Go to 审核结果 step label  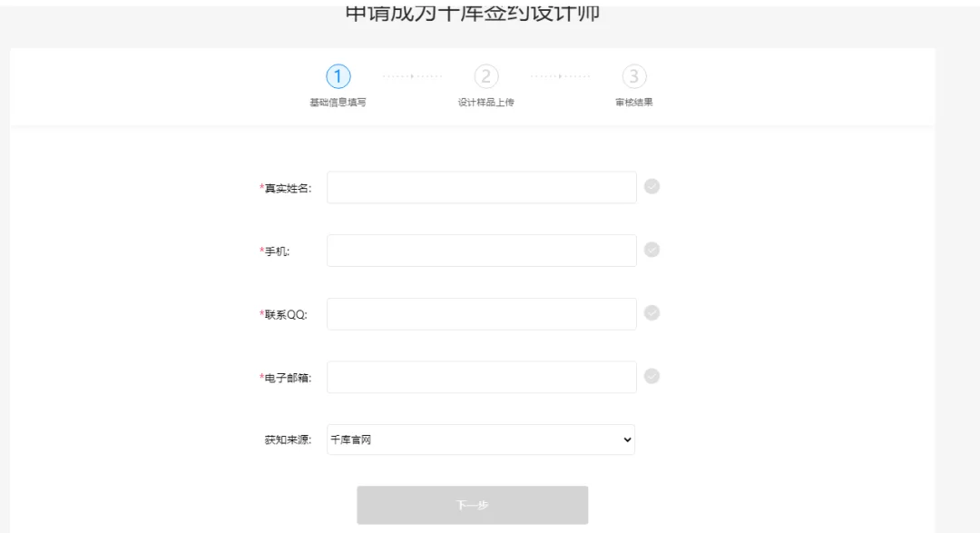pyautogui.click(x=633, y=103)
